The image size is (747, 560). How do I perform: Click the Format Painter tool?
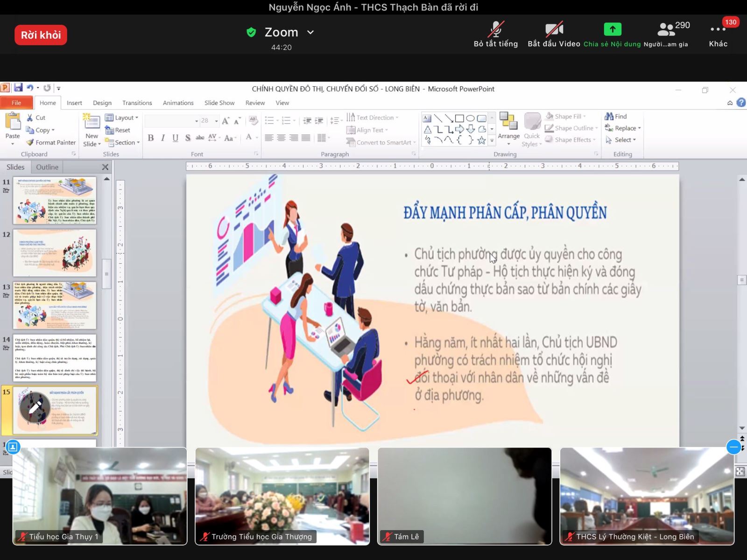(x=51, y=142)
